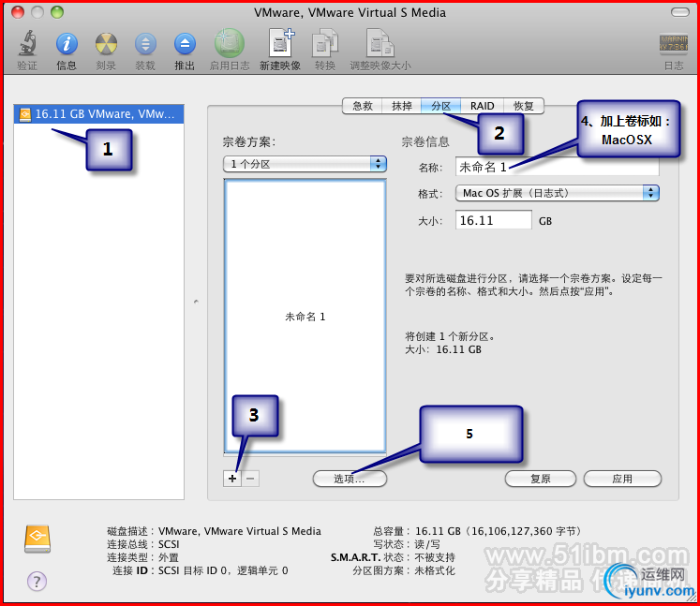Click the Eject (推出) toolbar icon
The image size is (700, 606).
[185, 44]
